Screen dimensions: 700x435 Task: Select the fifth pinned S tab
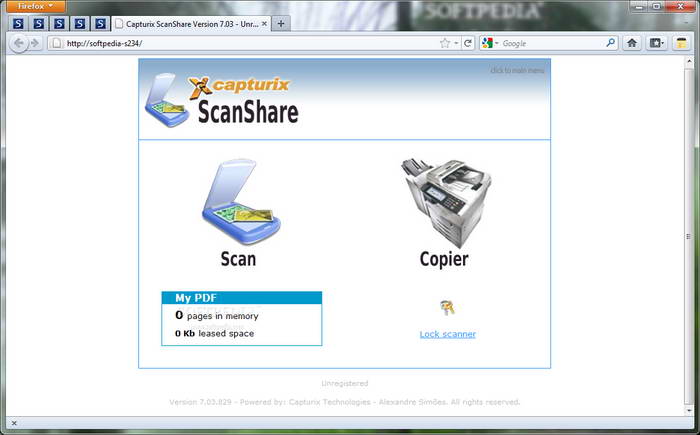click(x=100, y=24)
